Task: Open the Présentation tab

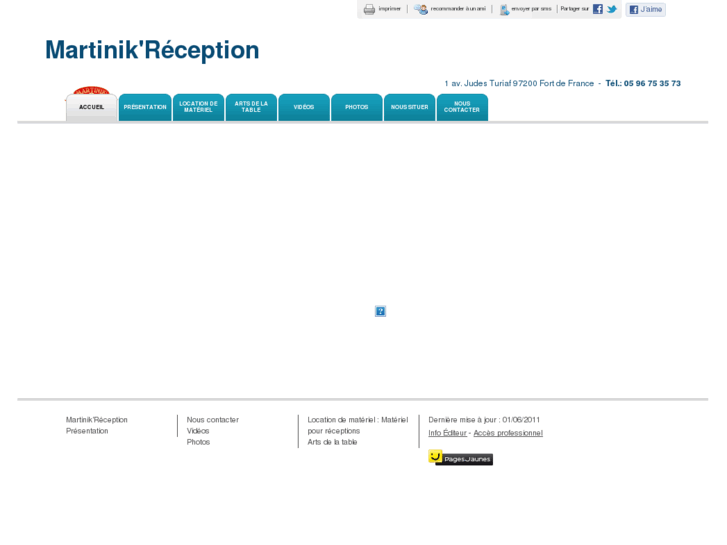Action: [145, 107]
